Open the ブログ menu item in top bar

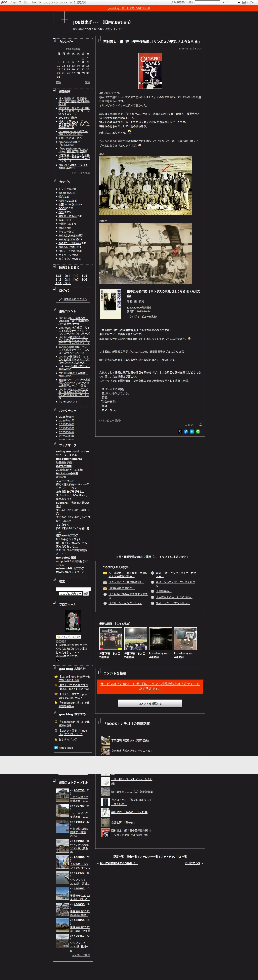(12, 2)
